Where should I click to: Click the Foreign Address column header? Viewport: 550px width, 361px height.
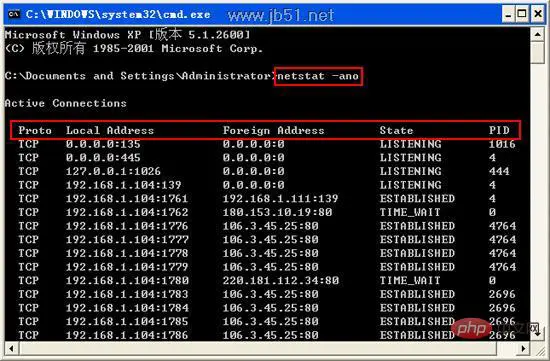[x=274, y=131]
